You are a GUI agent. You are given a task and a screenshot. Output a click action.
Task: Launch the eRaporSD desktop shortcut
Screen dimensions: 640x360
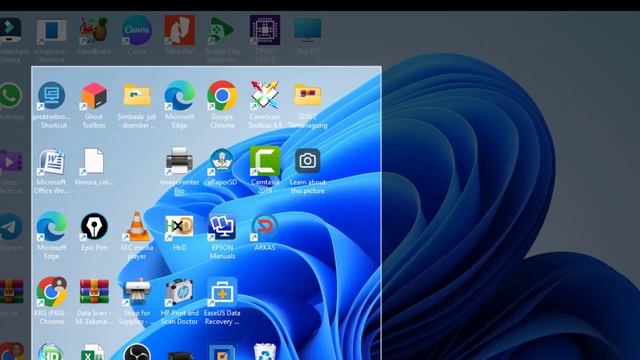click(222, 161)
